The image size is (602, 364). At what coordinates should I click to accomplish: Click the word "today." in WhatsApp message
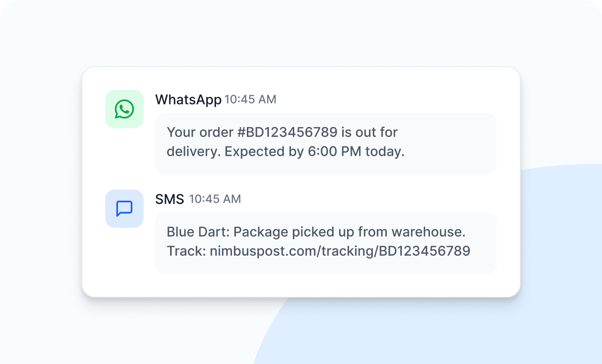(x=385, y=151)
